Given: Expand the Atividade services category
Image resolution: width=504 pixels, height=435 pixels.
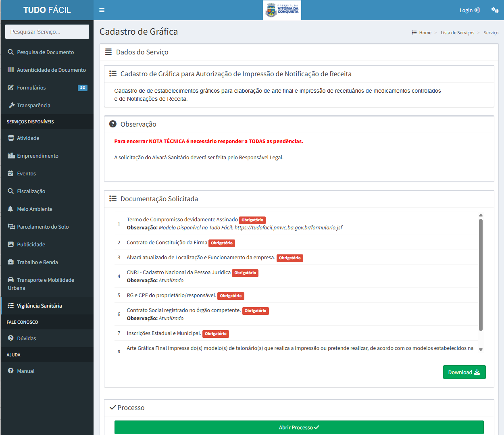Looking at the screenshot, I should click(x=28, y=138).
